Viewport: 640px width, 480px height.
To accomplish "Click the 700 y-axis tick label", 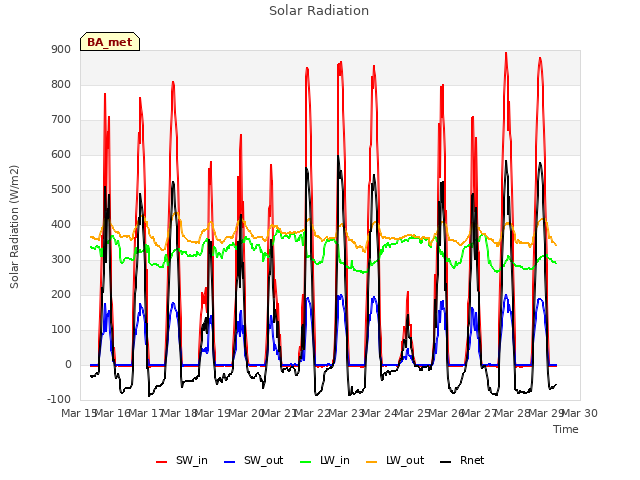I will click(61, 120).
